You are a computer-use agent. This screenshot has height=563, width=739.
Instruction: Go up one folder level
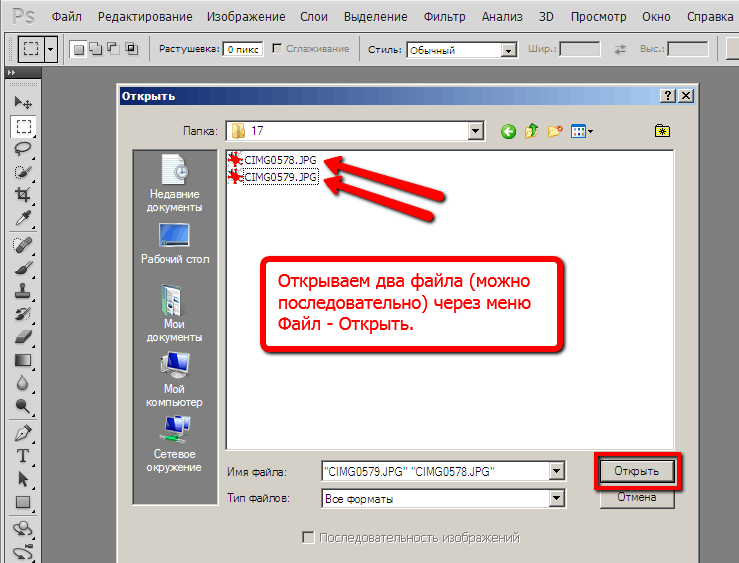click(x=532, y=131)
